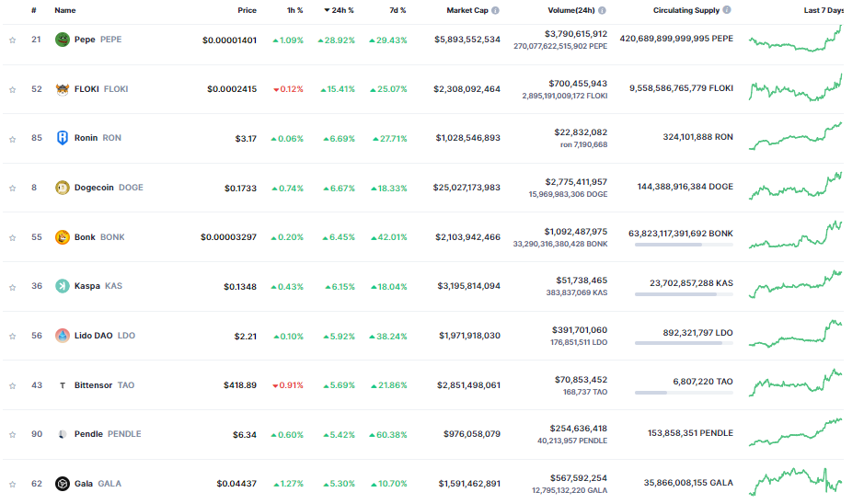Sort table by Price header
The width and height of the screenshot is (864, 504).
[247, 10]
